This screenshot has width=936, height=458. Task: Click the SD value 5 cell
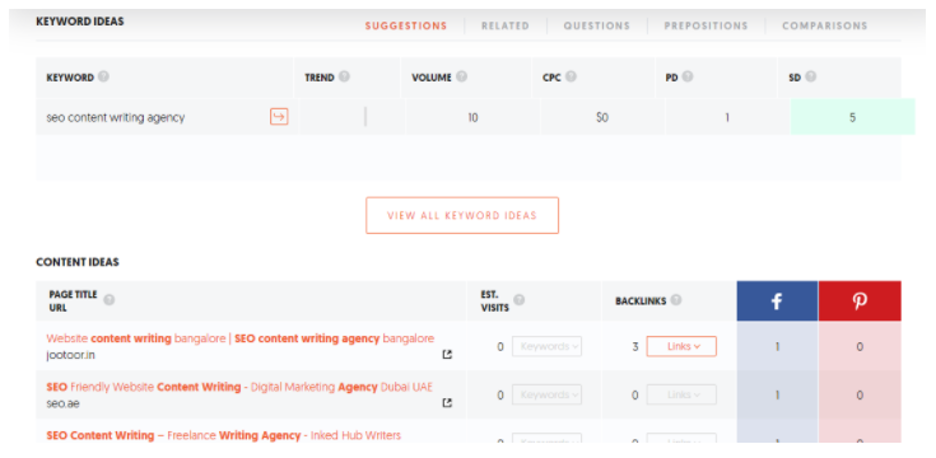tap(852, 117)
